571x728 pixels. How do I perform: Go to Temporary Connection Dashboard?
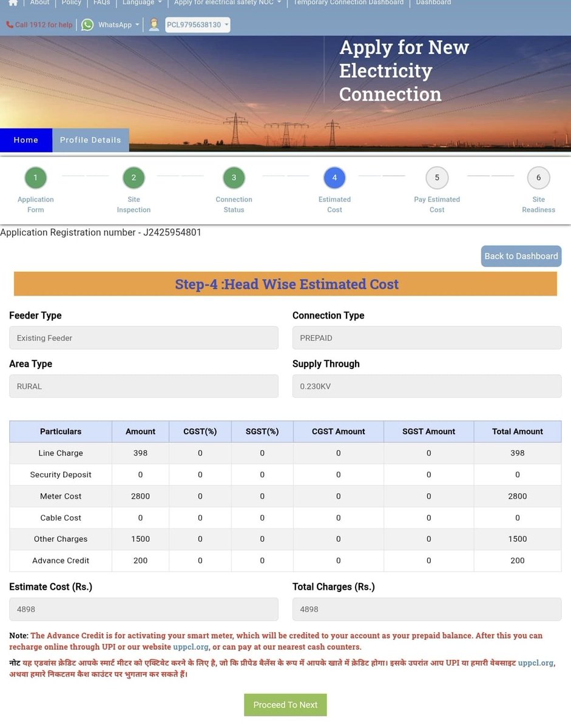click(x=348, y=3)
